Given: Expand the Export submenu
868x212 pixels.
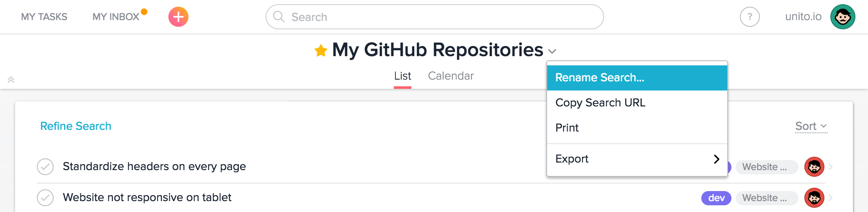Looking at the screenshot, I should click(x=637, y=159).
